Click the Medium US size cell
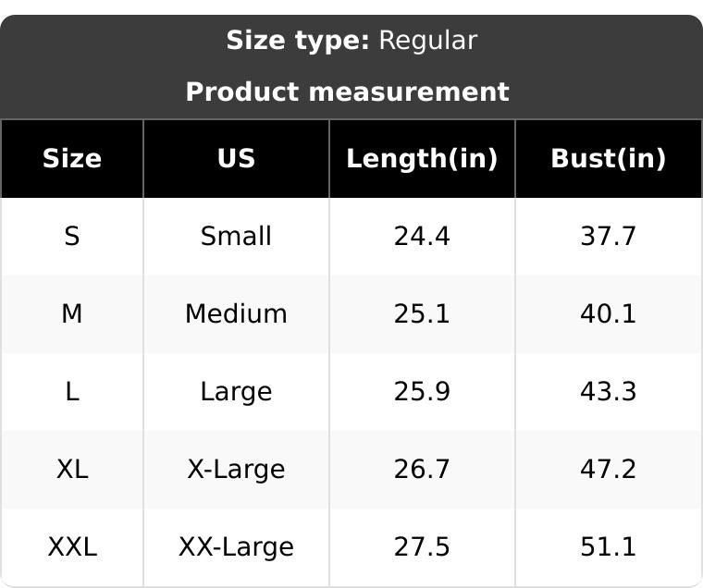703x588 pixels. coord(236,314)
